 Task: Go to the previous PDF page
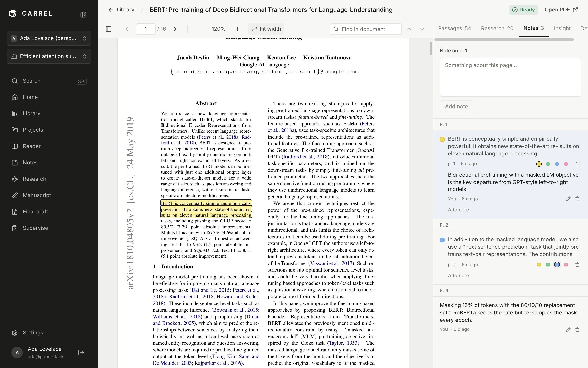click(127, 29)
